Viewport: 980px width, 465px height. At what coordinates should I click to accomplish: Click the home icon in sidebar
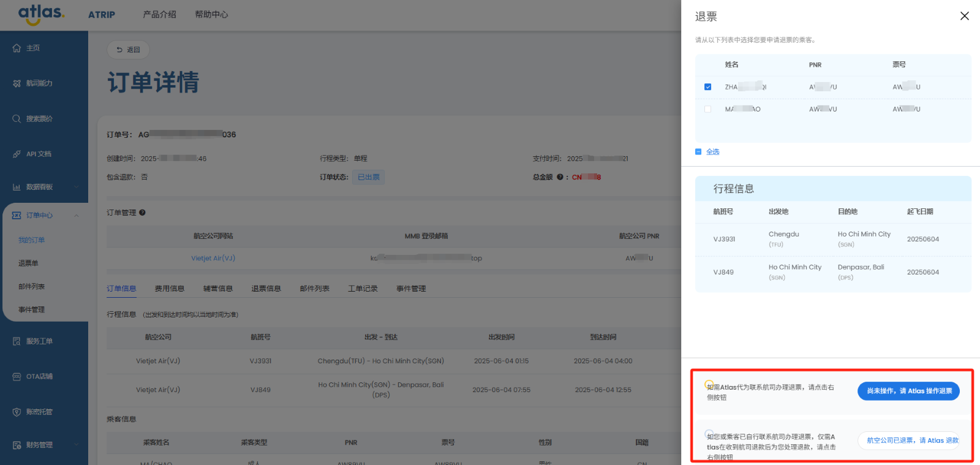pyautogui.click(x=17, y=48)
